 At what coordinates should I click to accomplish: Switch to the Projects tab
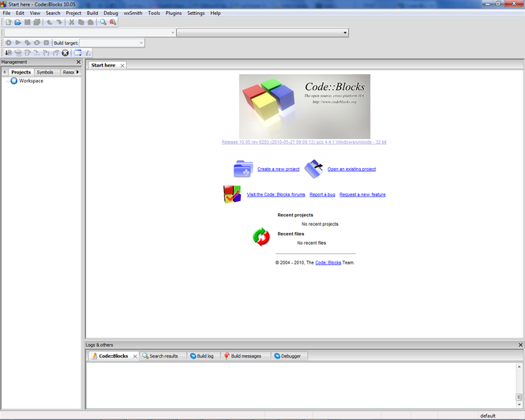click(x=21, y=72)
